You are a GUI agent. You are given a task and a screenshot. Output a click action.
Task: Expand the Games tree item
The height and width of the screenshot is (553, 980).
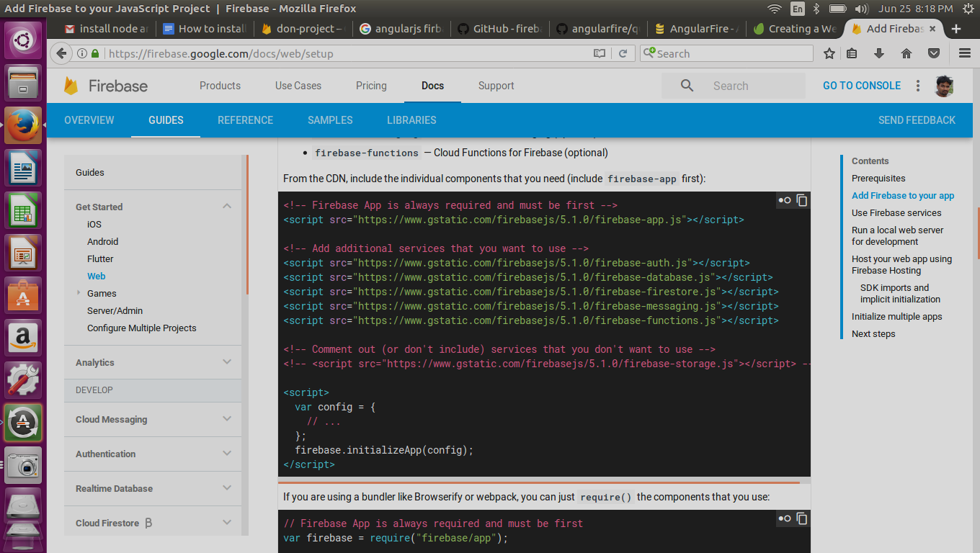tap(78, 293)
